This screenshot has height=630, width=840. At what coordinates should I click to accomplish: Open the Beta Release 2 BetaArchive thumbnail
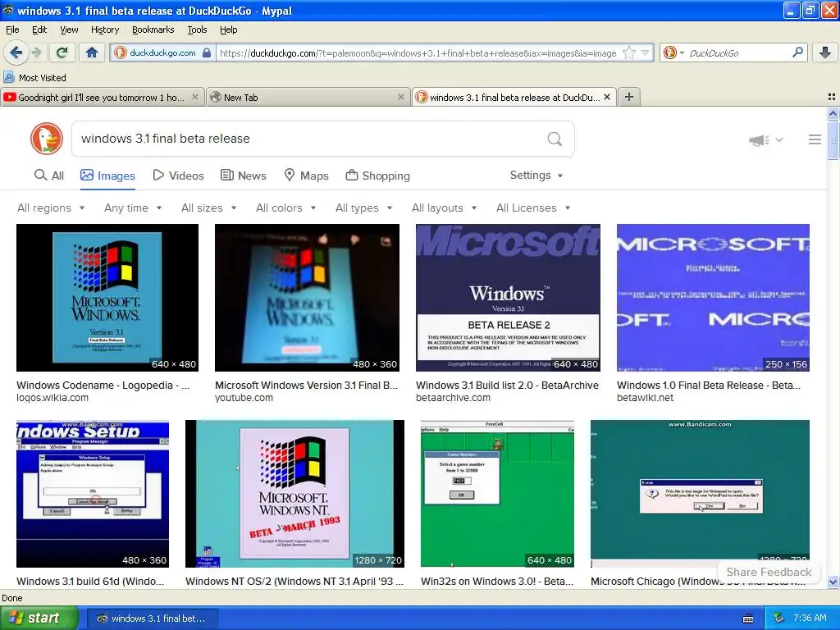(x=508, y=297)
